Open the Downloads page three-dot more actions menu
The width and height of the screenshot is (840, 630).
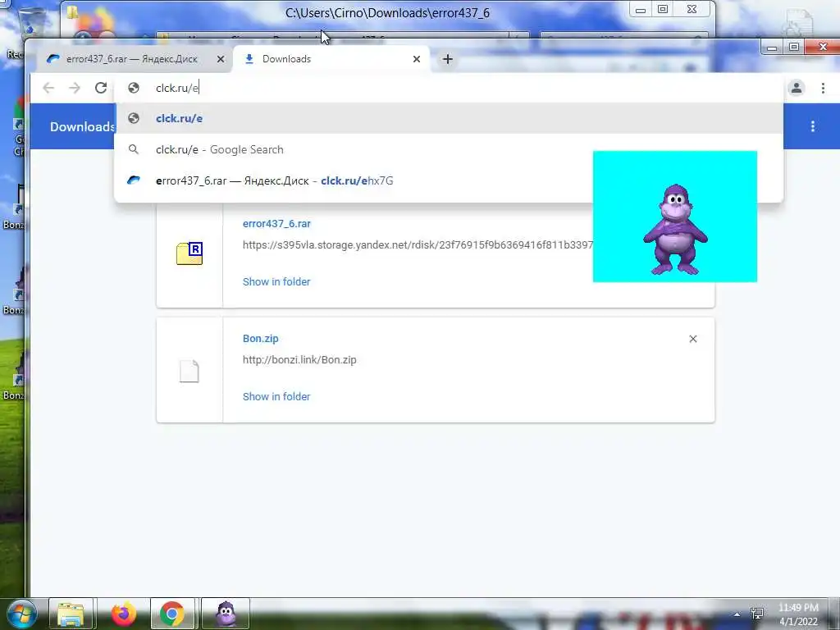813,126
